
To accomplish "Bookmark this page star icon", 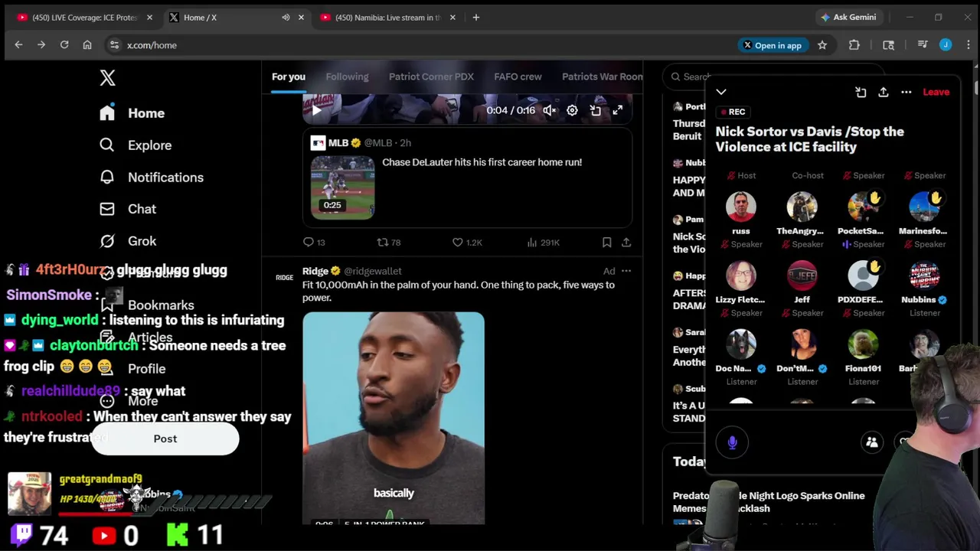I will [822, 45].
